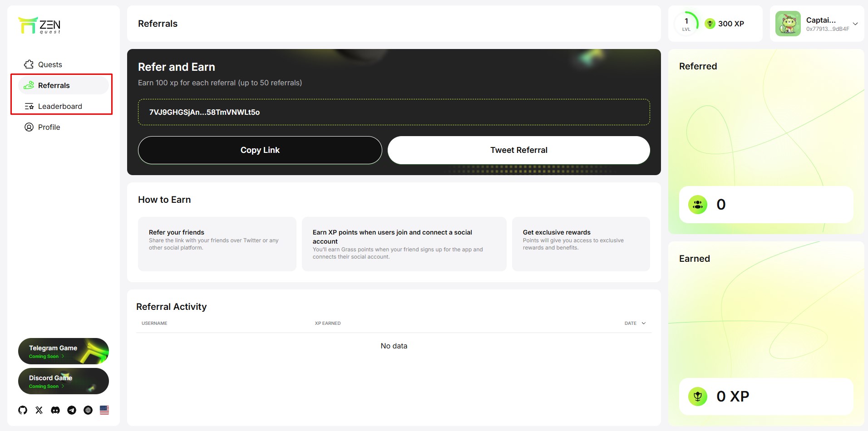Image resolution: width=868 pixels, height=431 pixels.
Task: Click the globe website icon
Action: point(88,410)
